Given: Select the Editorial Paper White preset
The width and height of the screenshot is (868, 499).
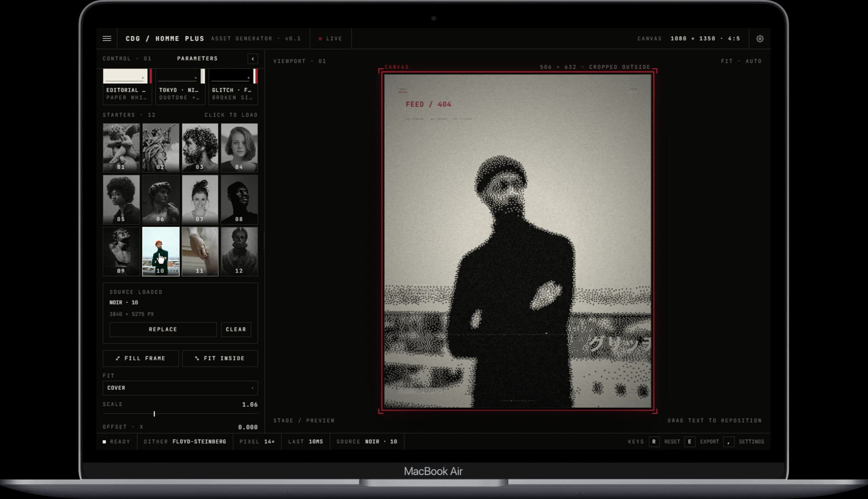Looking at the screenshot, I should [127, 86].
